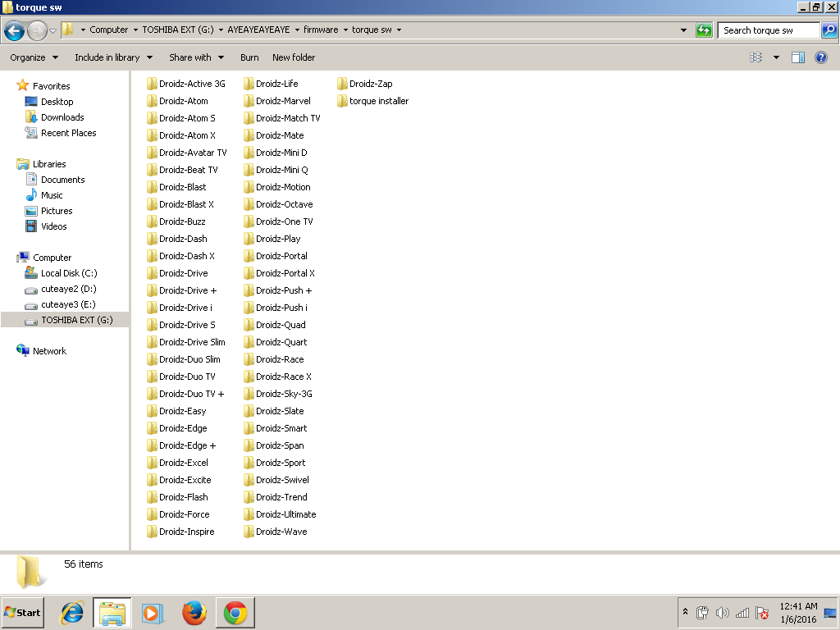Open the recent pages dropdown arrow
840x630 pixels.
tap(52, 30)
